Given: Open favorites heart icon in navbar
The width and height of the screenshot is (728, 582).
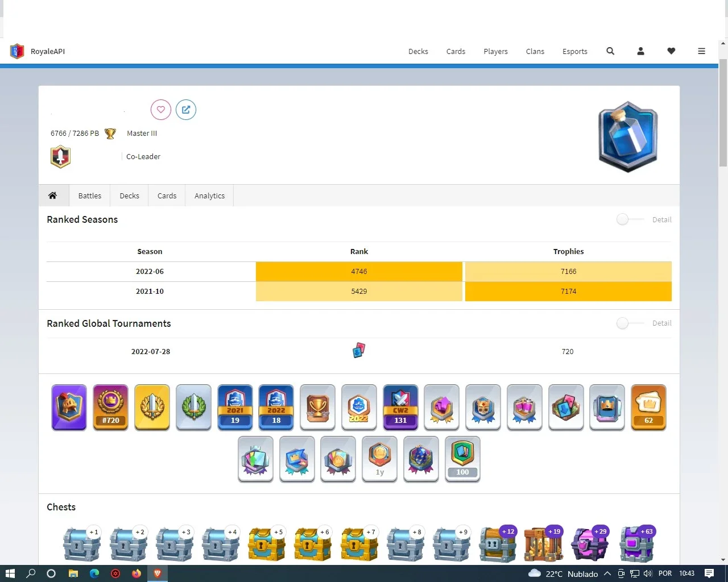Looking at the screenshot, I should pos(671,51).
